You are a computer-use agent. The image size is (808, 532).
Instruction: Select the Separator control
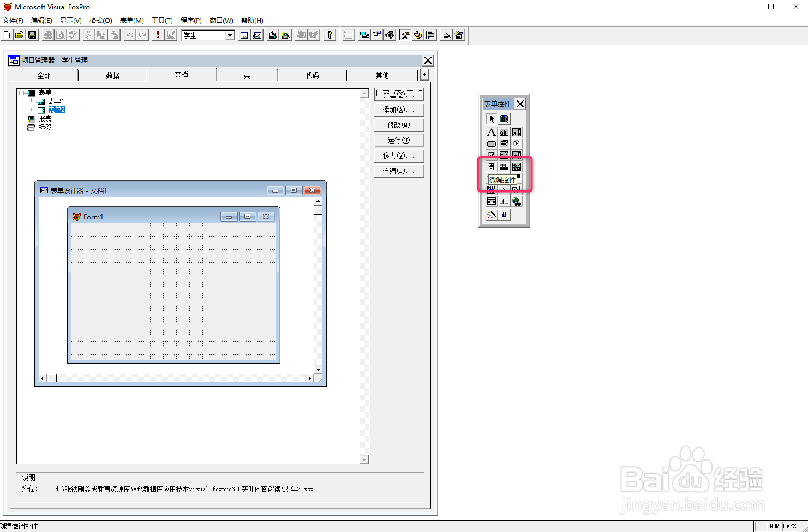coord(504,201)
